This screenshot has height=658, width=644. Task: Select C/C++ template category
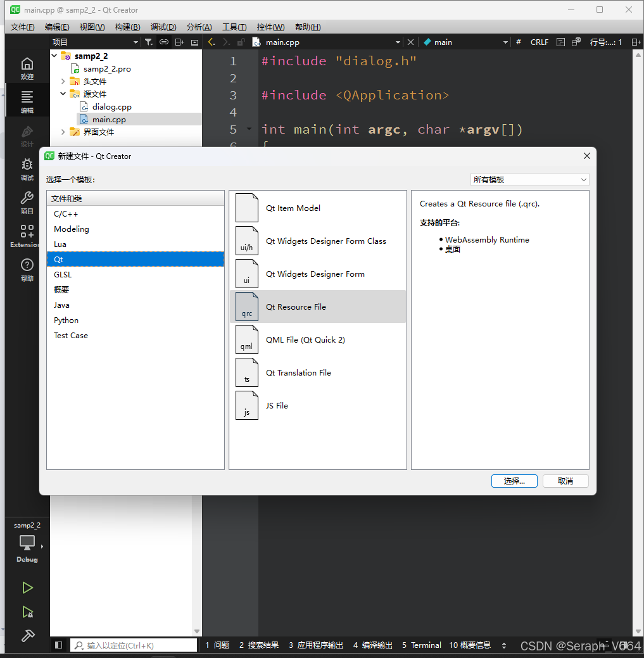click(x=136, y=214)
